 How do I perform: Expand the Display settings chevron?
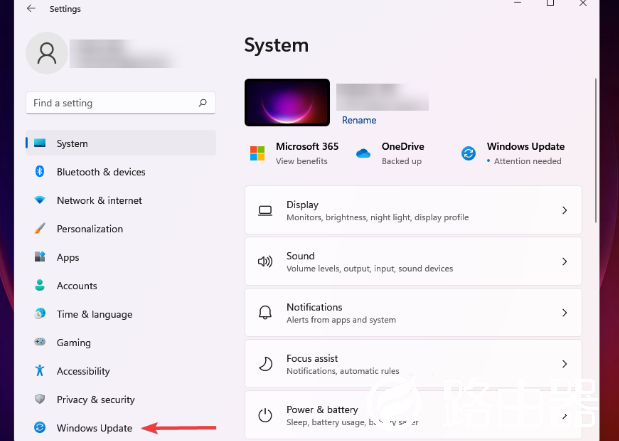[x=565, y=210]
